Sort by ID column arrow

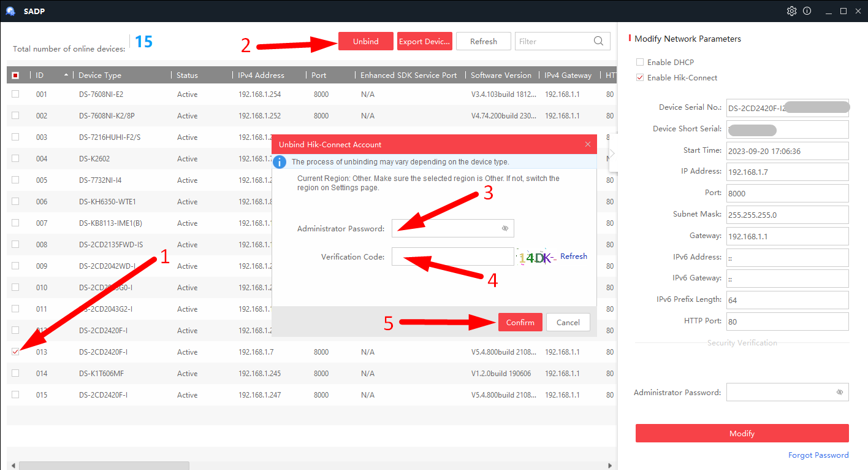point(66,75)
